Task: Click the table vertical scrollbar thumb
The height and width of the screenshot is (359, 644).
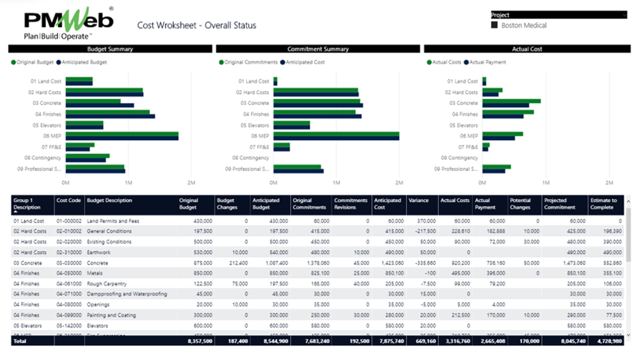Action: coord(628,234)
